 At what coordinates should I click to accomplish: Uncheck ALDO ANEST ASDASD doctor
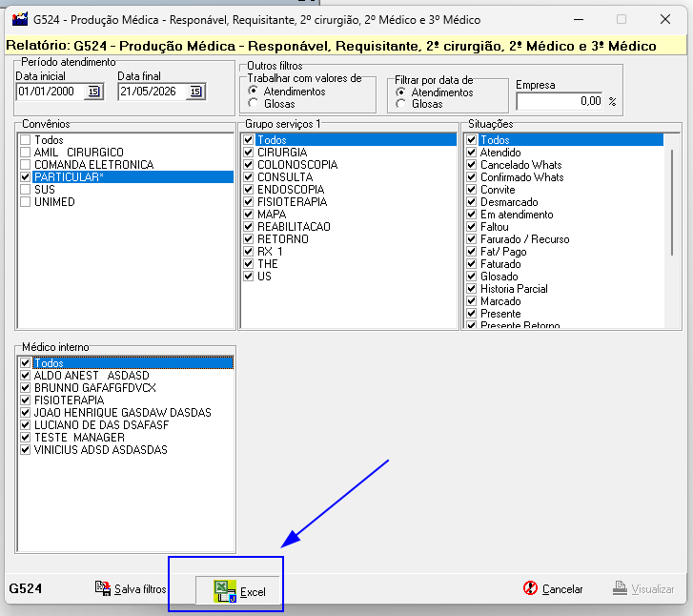[x=25, y=375]
